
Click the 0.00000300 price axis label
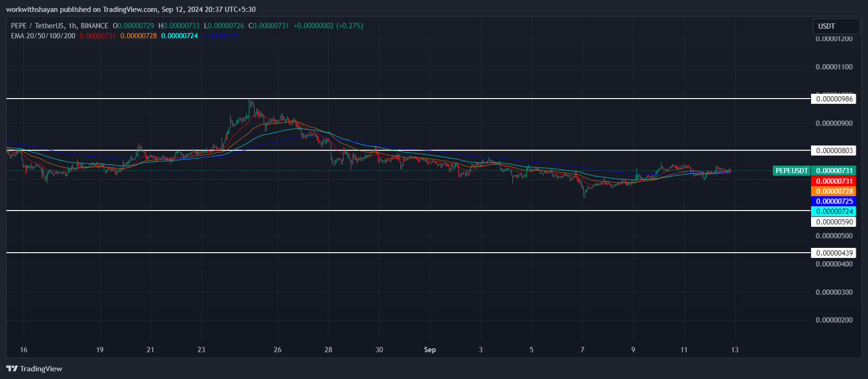(x=834, y=292)
